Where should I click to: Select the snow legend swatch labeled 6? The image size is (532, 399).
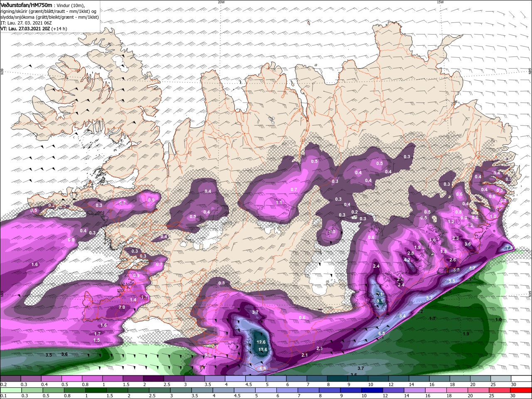[296, 378]
